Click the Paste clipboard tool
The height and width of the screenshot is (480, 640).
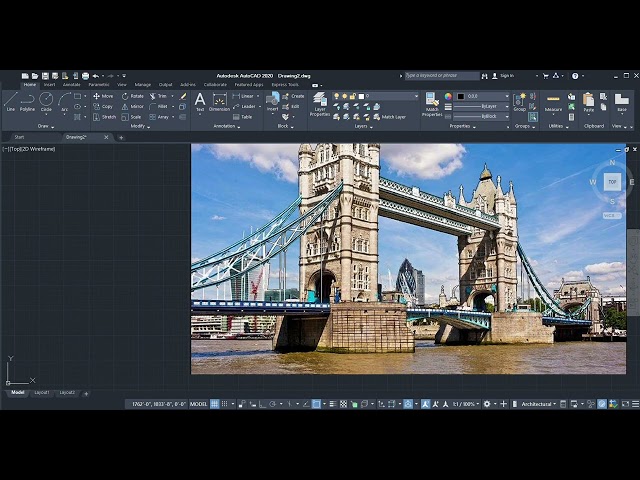tap(588, 102)
